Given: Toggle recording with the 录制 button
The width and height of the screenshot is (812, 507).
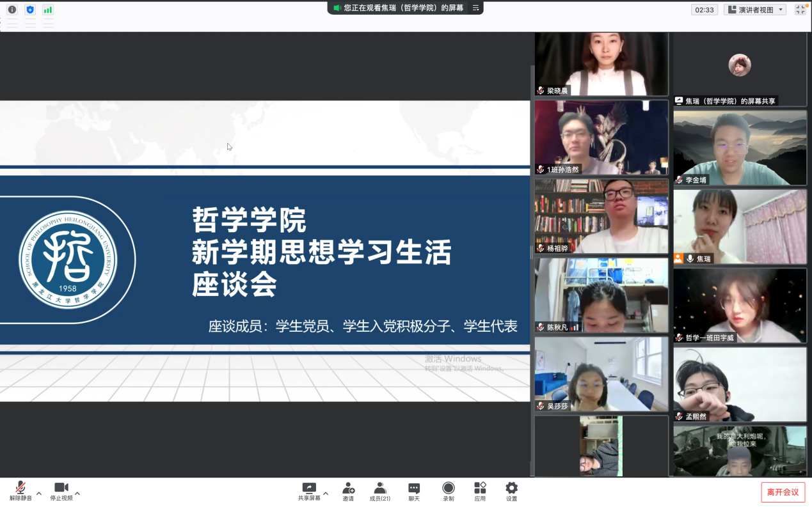Looking at the screenshot, I should pyautogui.click(x=449, y=490).
